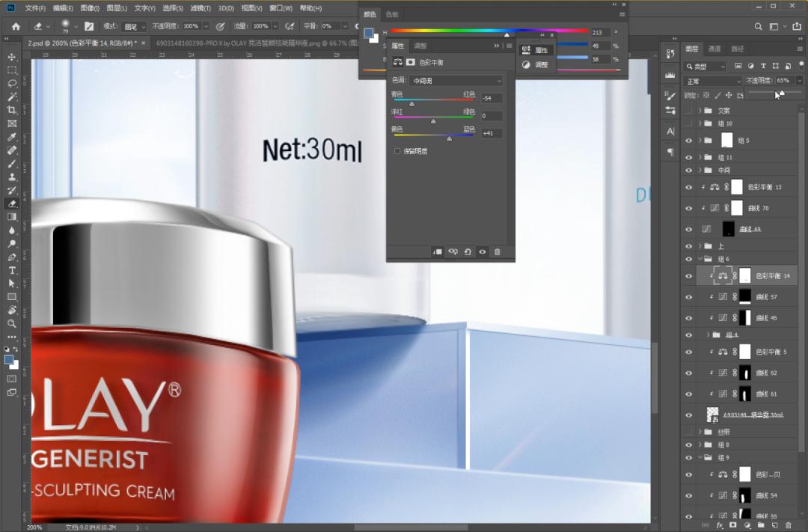Go to the Home screen icon

16,26
